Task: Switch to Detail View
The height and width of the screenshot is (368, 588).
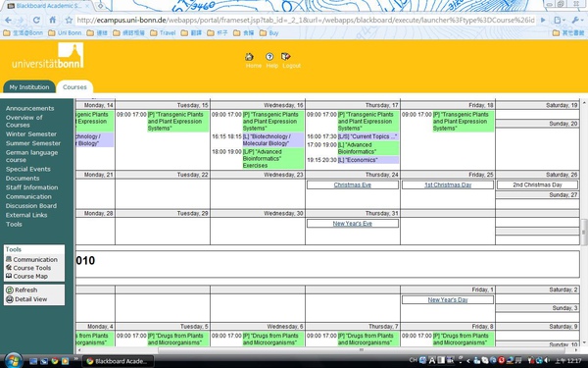Action: pos(30,299)
